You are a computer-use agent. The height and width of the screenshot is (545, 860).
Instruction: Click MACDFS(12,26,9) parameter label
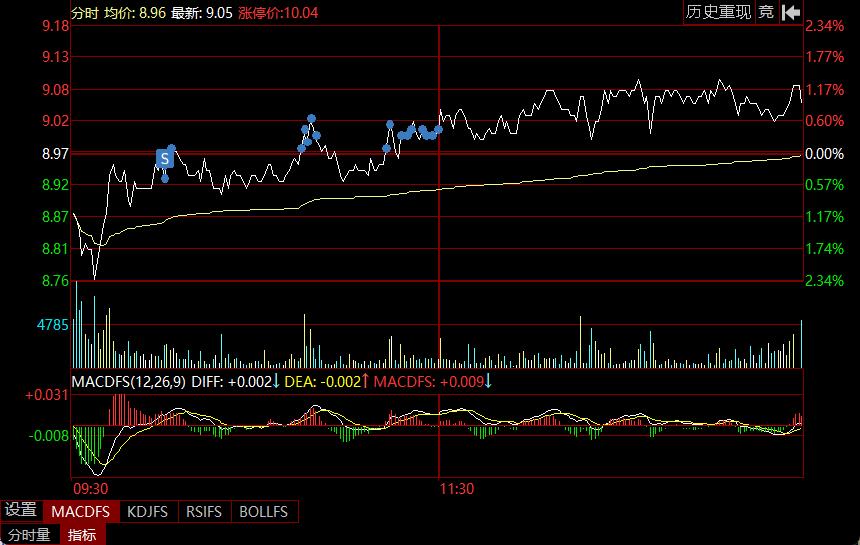(129, 382)
